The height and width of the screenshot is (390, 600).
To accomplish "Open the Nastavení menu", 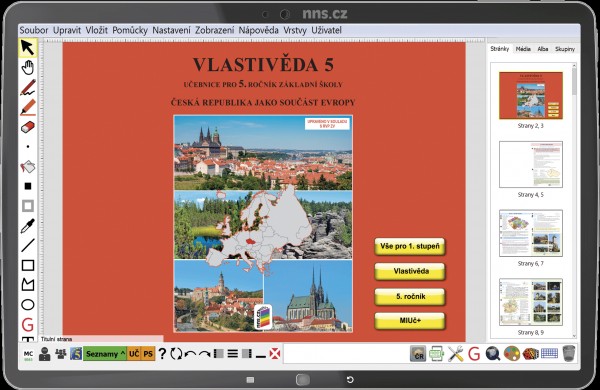I will tap(171, 30).
